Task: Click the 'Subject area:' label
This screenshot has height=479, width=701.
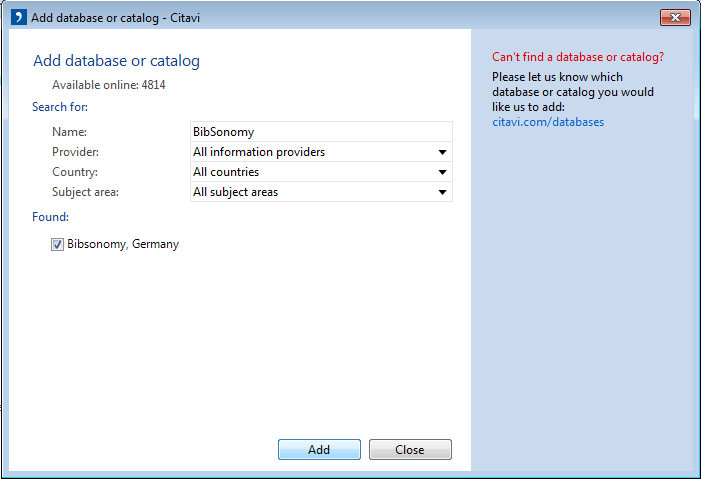Action: pos(85,192)
